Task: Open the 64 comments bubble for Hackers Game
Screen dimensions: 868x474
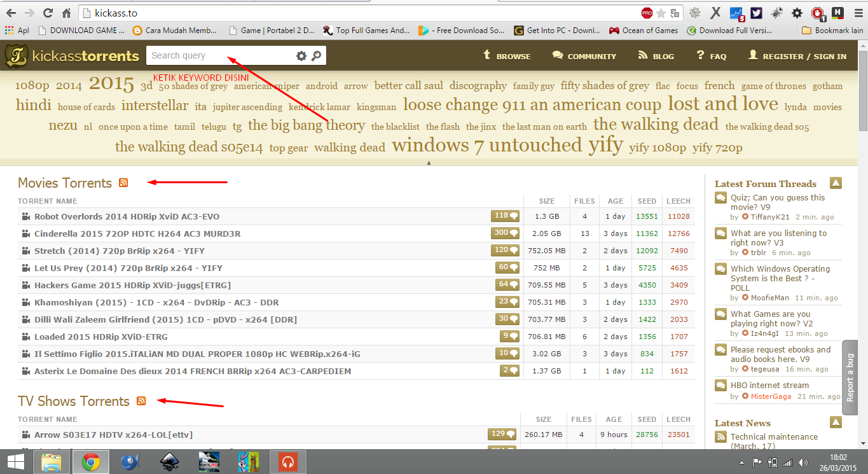Action: click(x=507, y=285)
